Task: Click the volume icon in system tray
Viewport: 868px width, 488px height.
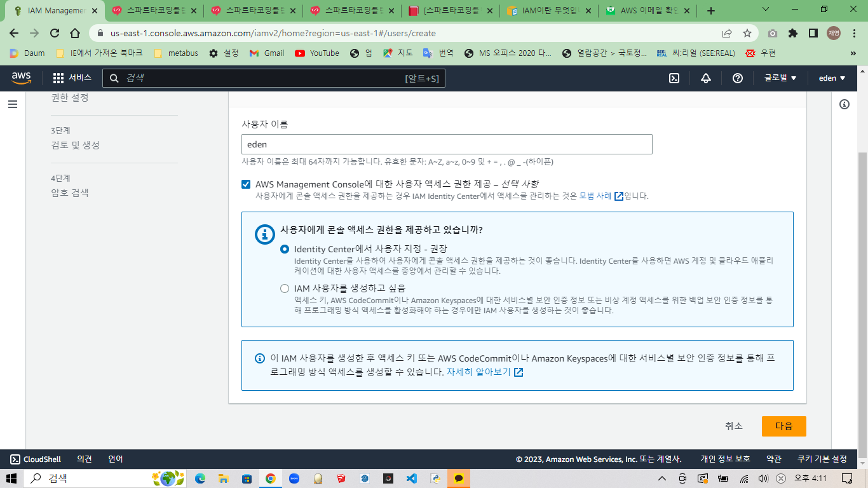Action: pos(763,478)
